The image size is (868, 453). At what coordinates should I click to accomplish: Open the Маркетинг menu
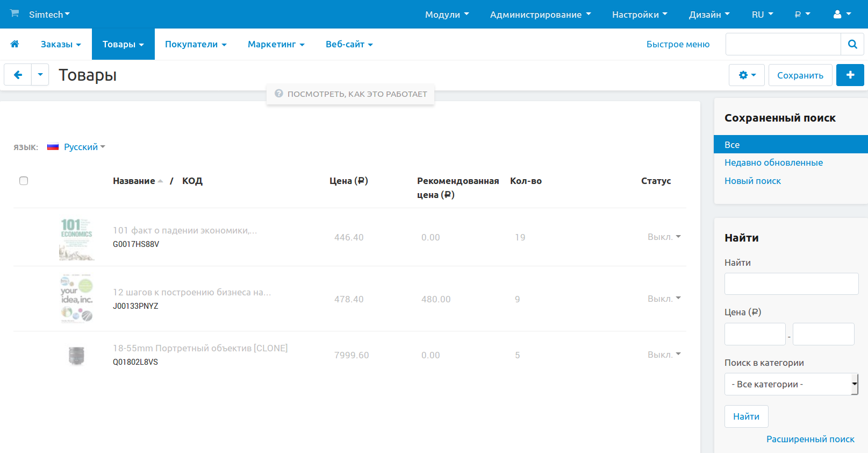point(276,44)
